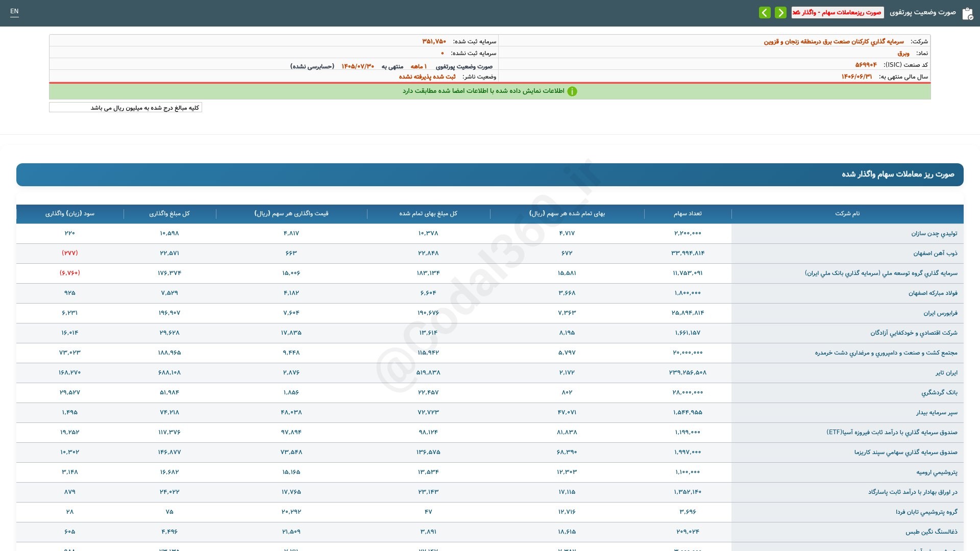Click share count '۲۳۹,۲۵۶,۵۰۸' in ایران تایر row
This screenshot has height=551, width=980.
tap(688, 372)
